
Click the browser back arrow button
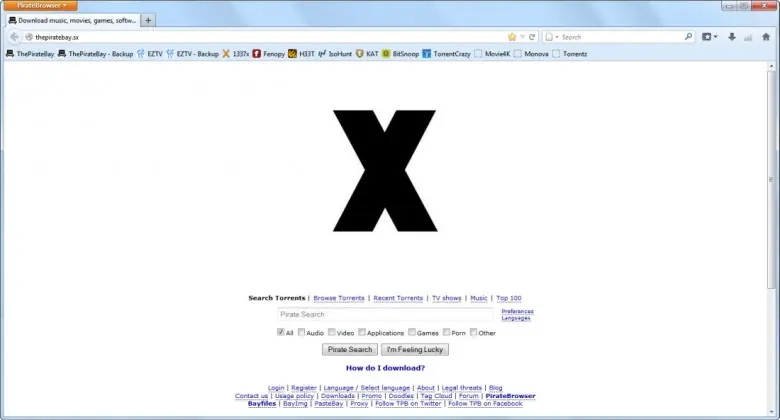[14, 37]
